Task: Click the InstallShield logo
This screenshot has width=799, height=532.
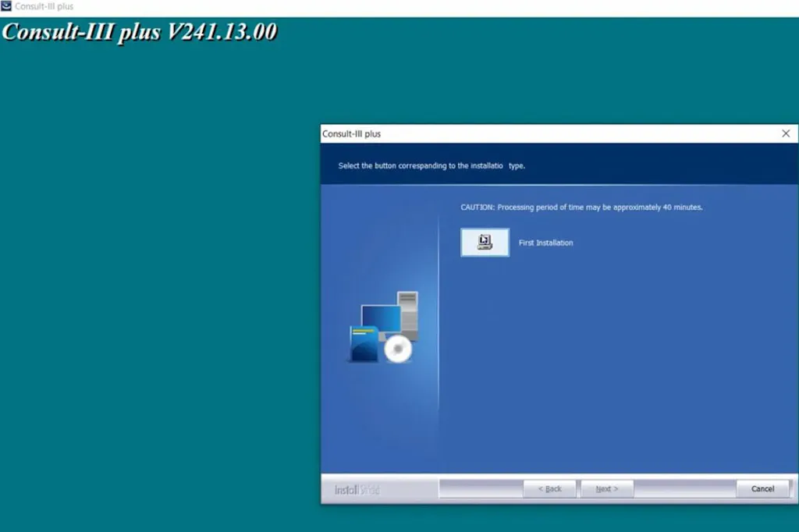Action: click(x=357, y=489)
